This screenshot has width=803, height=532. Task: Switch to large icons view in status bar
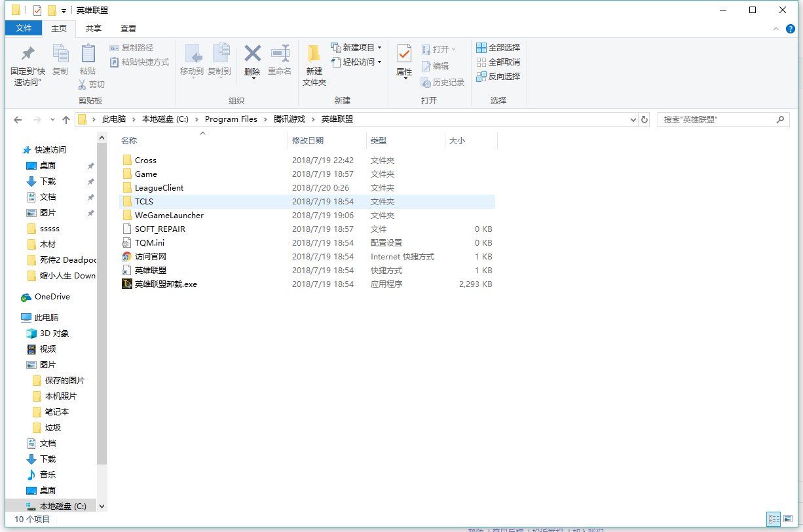click(789, 518)
